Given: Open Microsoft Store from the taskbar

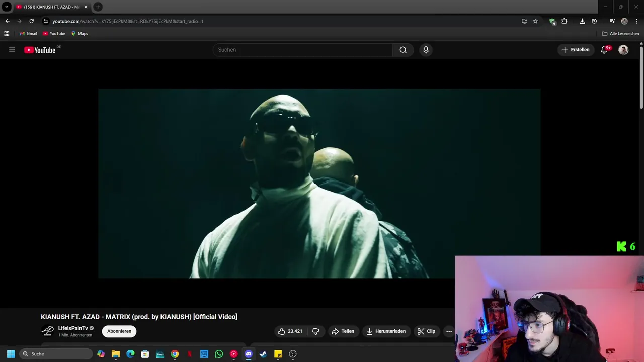Looking at the screenshot, I should point(145,354).
